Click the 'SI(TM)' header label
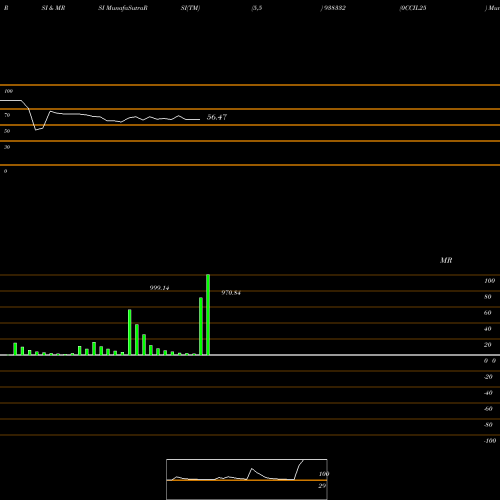The height and width of the screenshot is (500, 500). coord(190,8)
